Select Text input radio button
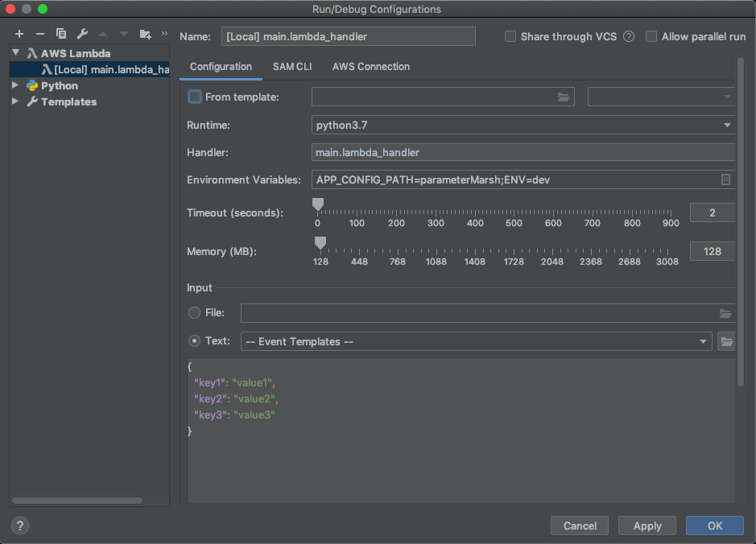Viewport: 756px width, 544px height. (194, 341)
